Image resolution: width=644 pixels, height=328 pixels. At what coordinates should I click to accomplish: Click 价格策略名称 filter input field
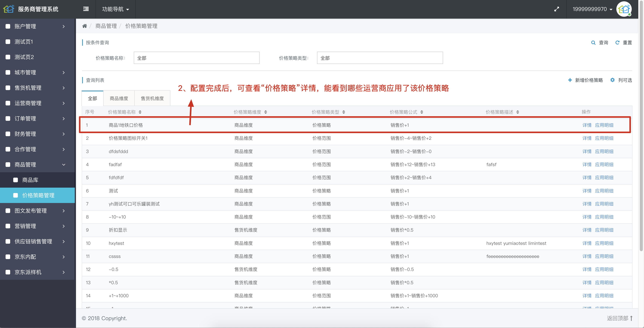(197, 58)
